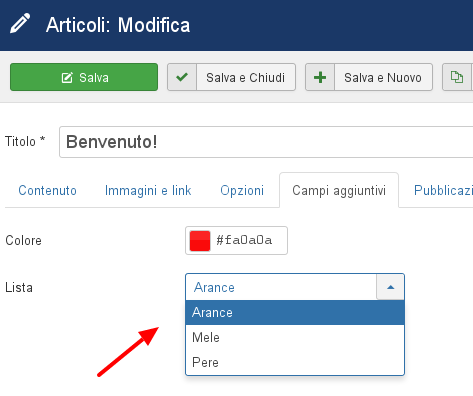Choose Mele from the dropdown list
The width and height of the screenshot is (473, 396).
pos(295,337)
